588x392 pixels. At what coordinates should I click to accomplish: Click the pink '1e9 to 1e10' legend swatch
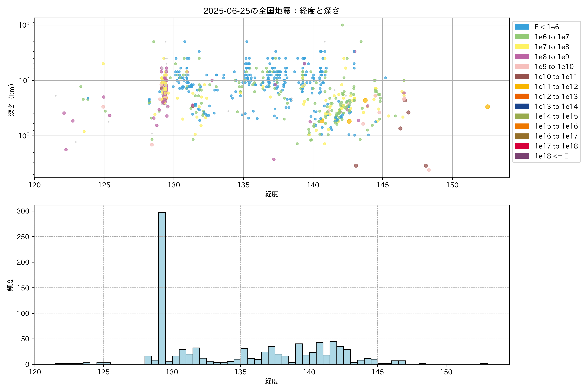point(522,66)
